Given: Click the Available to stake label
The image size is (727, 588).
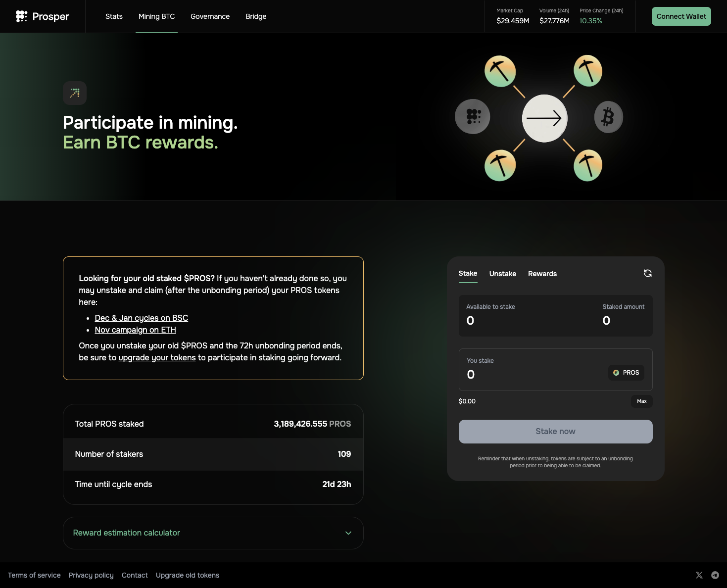Looking at the screenshot, I should point(490,307).
